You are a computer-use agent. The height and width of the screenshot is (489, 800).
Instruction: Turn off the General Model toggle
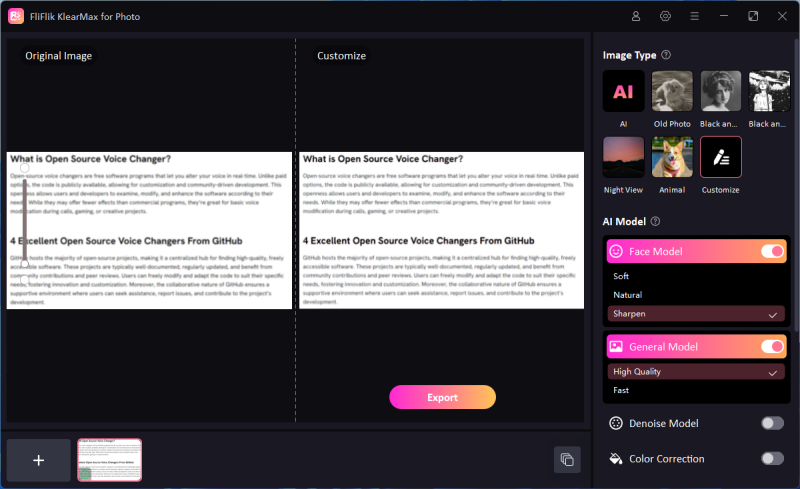tap(772, 347)
